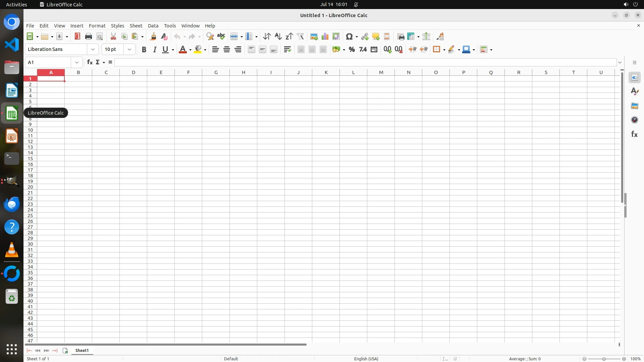Click the Clone Formatting paintbrush icon
The width and height of the screenshot is (644, 362).
(153, 37)
